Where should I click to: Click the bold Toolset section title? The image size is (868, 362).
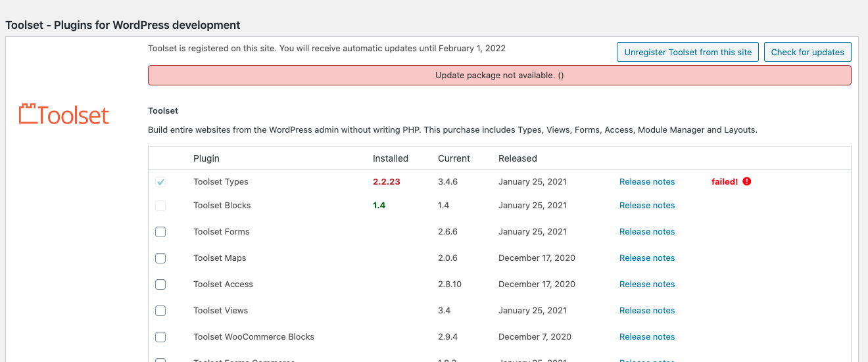(163, 110)
